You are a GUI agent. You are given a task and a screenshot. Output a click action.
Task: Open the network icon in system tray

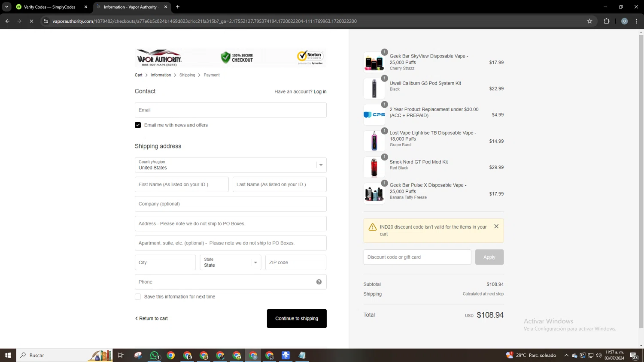click(x=591, y=355)
